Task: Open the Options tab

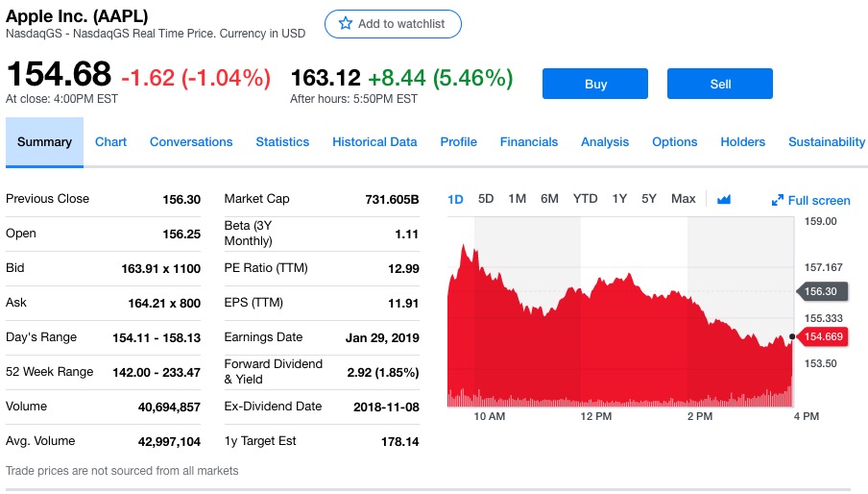Action: pyautogui.click(x=674, y=142)
